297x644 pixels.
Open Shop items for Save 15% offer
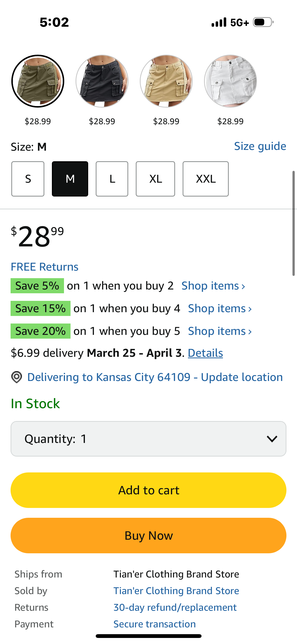pyautogui.click(x=220, y=308)
